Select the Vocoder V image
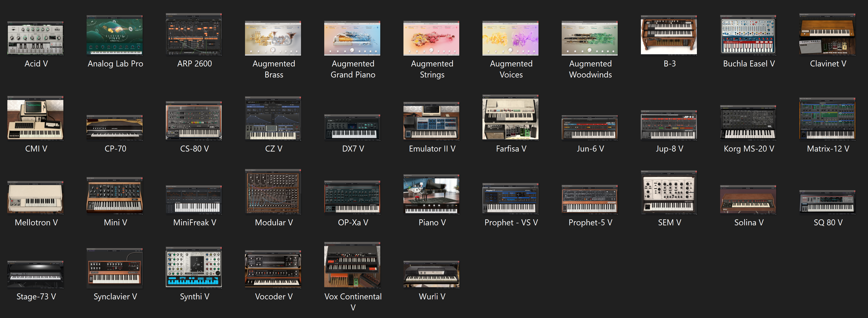 273,269
